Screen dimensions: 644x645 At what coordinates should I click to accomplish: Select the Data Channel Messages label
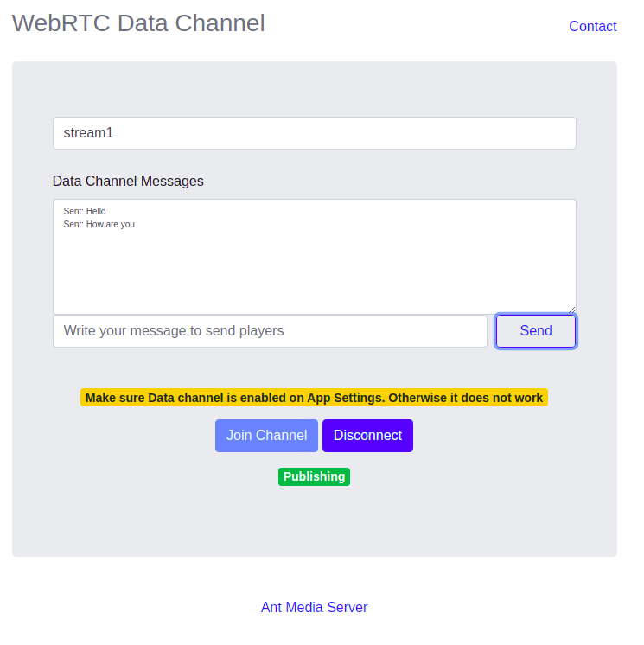click(128, 181)
